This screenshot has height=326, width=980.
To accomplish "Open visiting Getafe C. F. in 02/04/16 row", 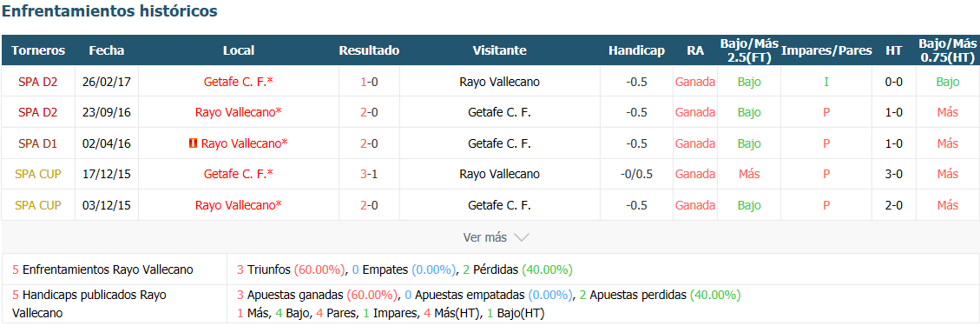I will (499, 143).
